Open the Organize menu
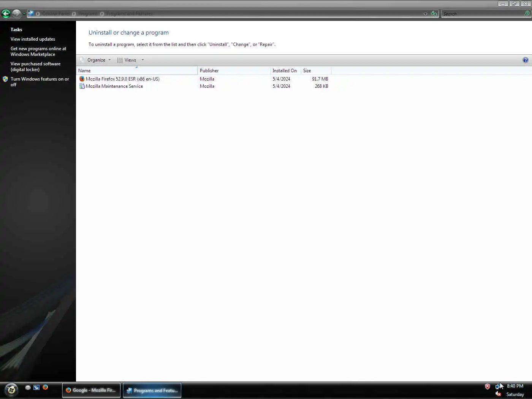 95,60
